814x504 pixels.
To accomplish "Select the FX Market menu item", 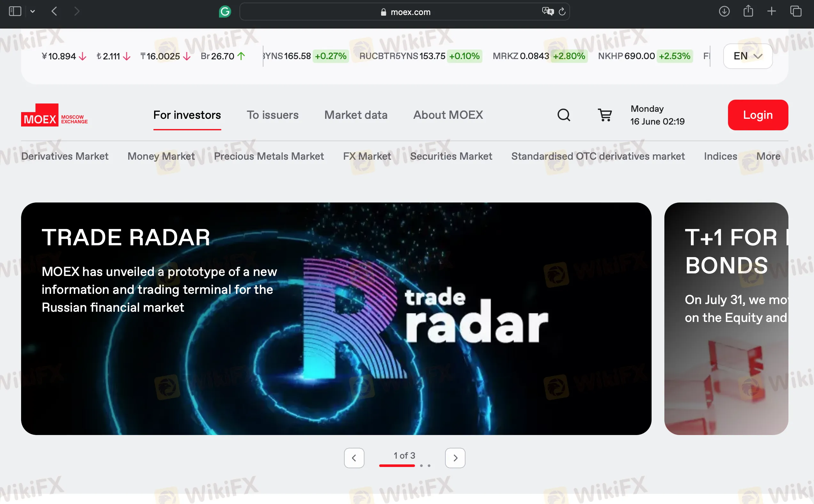I will point(367,156).
